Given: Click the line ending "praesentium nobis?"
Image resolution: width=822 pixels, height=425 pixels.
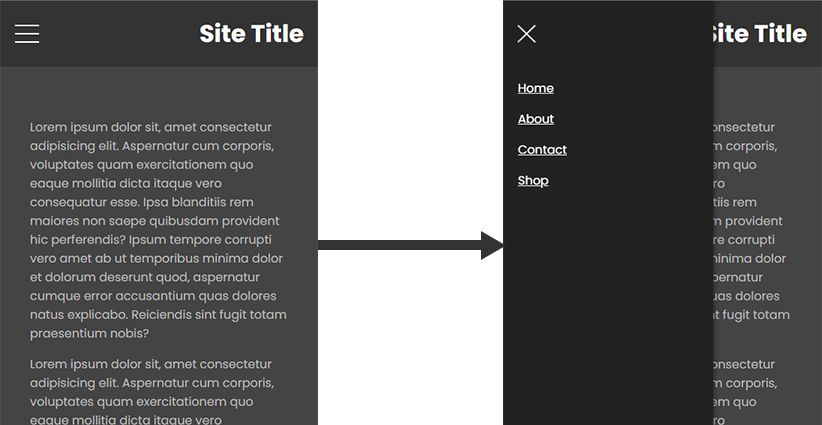Looking at the screenshot, I should pyautogui.click(x=89, y=333).
